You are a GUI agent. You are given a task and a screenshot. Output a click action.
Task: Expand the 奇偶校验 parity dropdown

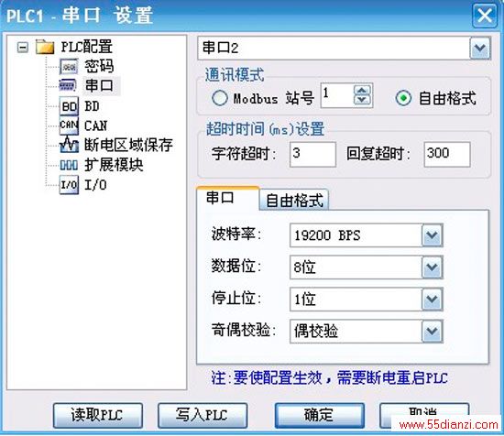tap(432, 331)
